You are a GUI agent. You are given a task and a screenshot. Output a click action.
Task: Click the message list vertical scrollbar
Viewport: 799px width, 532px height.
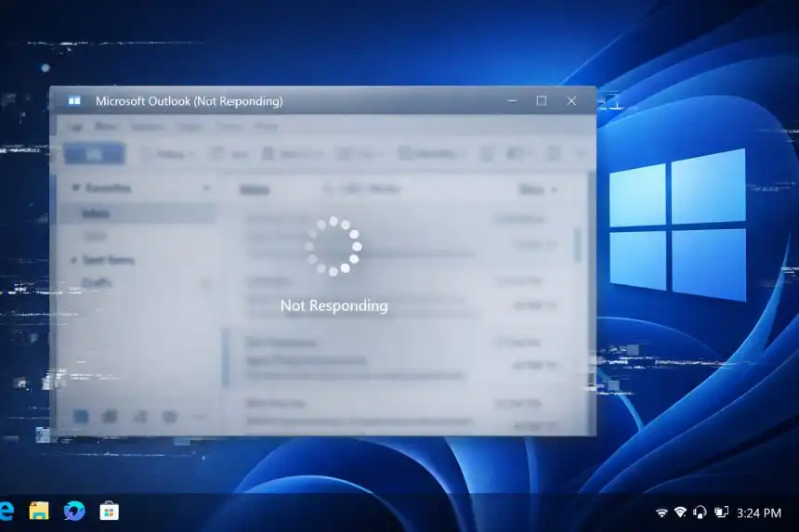coord(577,244)
